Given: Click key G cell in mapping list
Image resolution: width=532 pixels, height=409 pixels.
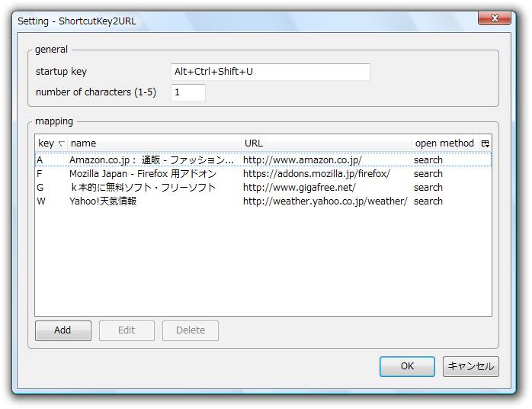Looking at the screenshot, I should [40, 188].
